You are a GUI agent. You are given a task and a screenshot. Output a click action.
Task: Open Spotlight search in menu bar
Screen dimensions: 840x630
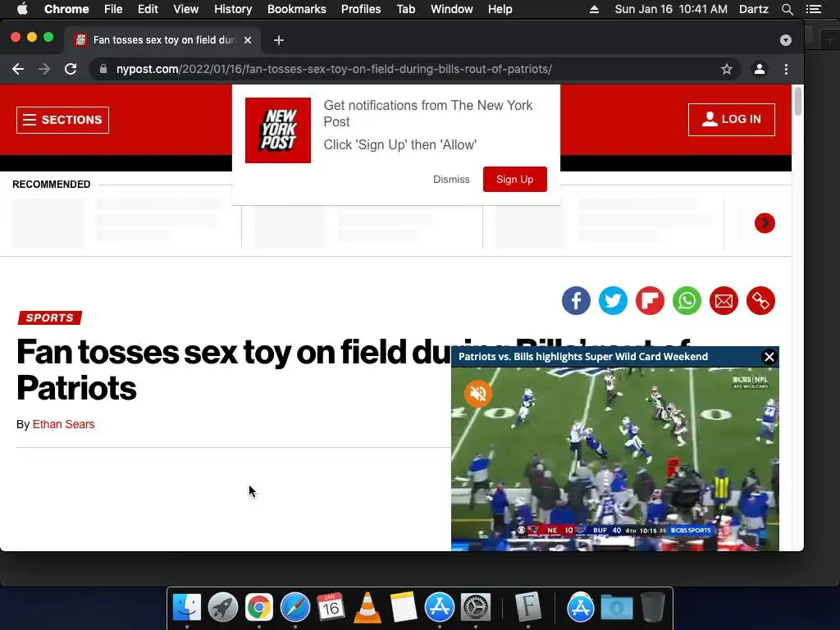(x=787, y=9)
